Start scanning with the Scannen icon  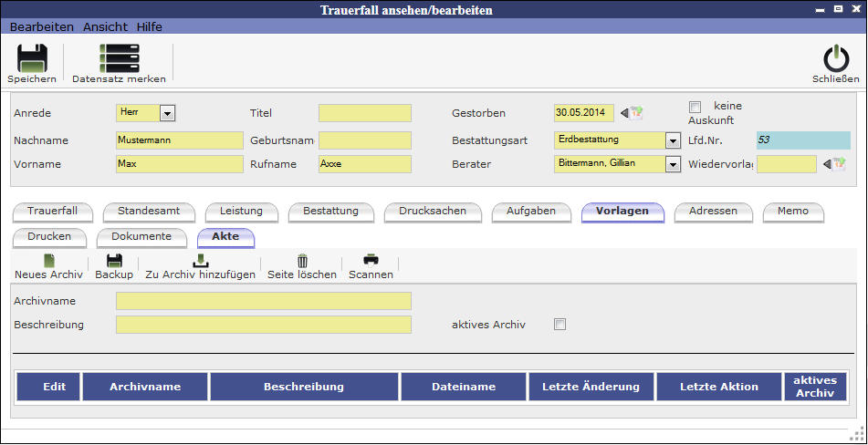coord(371,261)
